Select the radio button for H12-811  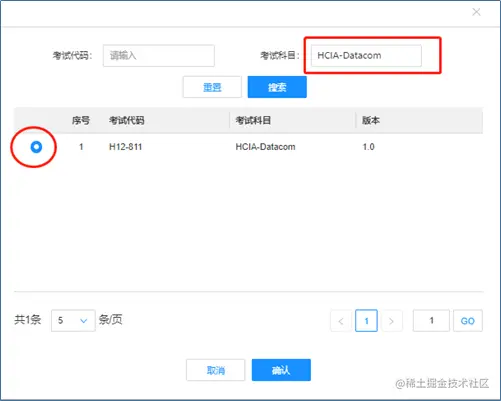pos(36,147)
